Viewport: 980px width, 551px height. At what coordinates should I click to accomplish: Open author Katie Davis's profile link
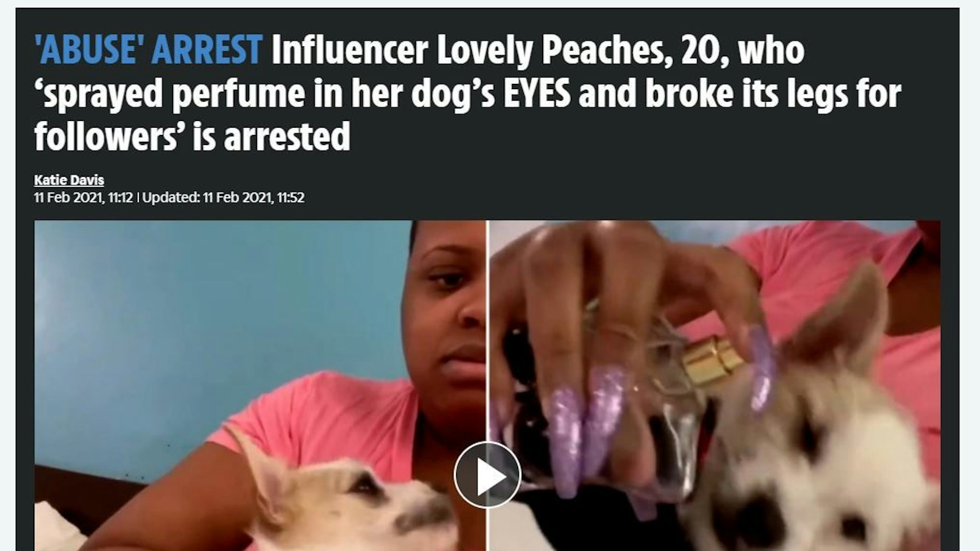coord(69,180)
